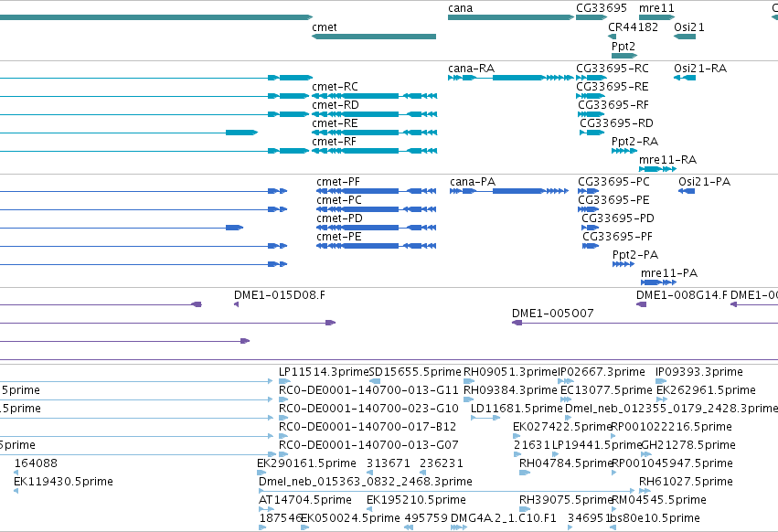Viewport: 778px width, 532px height.
Task: Select RC0-DE0001-140700-023-G10 EST label
Action: (368, 409)
